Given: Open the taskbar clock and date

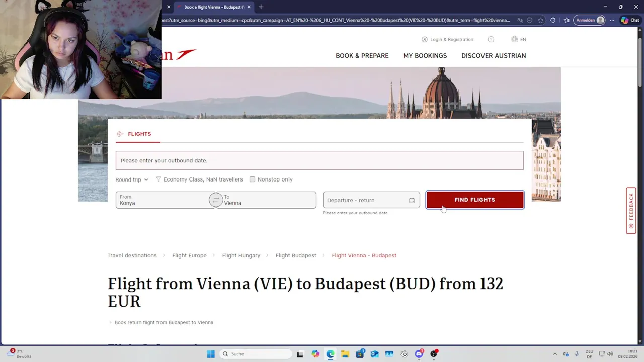Looking at the screenshot, I should [628, 354].
